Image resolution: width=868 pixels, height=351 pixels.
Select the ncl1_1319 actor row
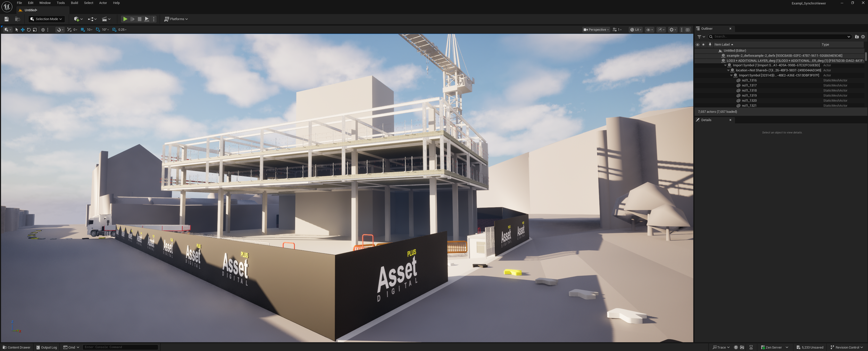[779, 95]
